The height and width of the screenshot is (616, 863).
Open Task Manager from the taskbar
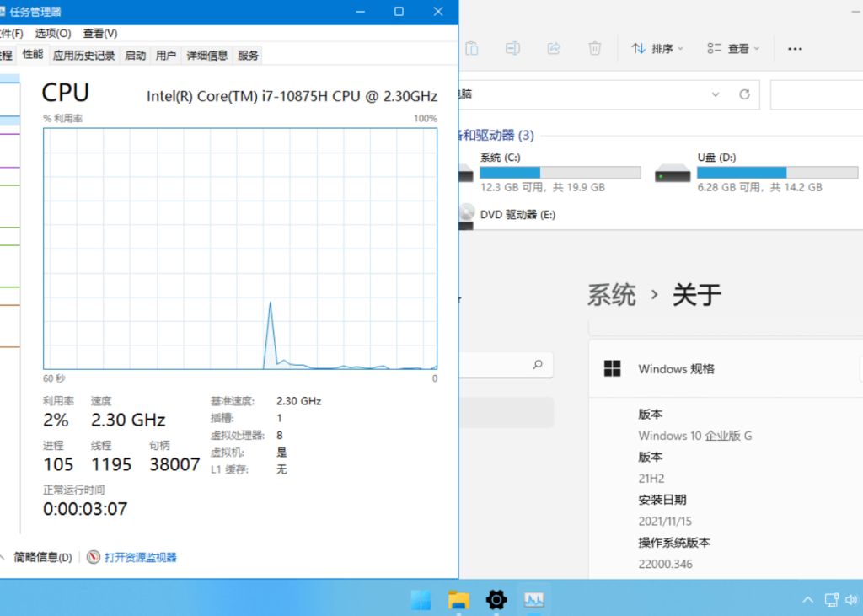click(x=533, y=599)
